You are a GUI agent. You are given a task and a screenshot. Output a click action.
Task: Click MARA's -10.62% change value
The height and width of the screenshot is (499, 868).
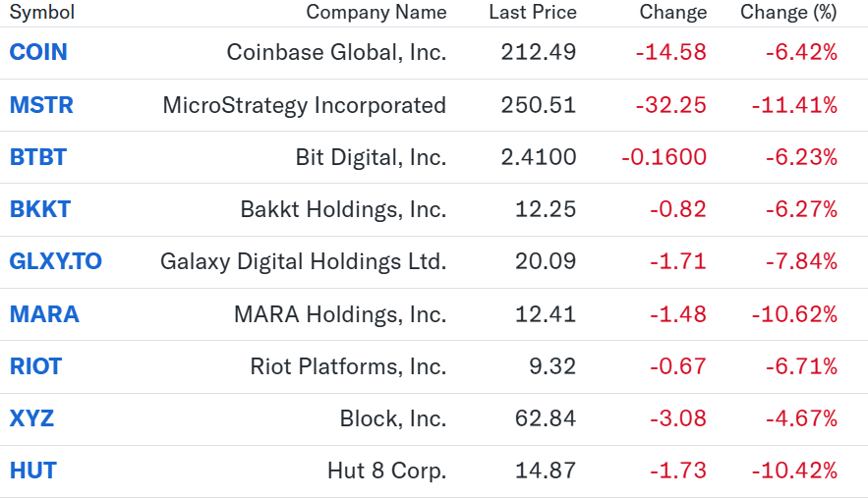click(794, 314)
